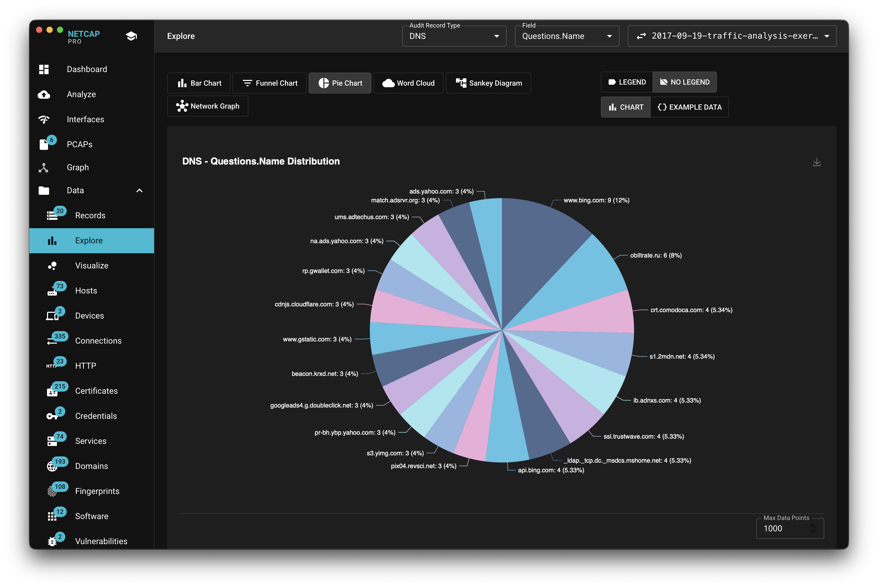878x588 pixels.
Task: Open the Domains list label
Action: coord(91,466)
